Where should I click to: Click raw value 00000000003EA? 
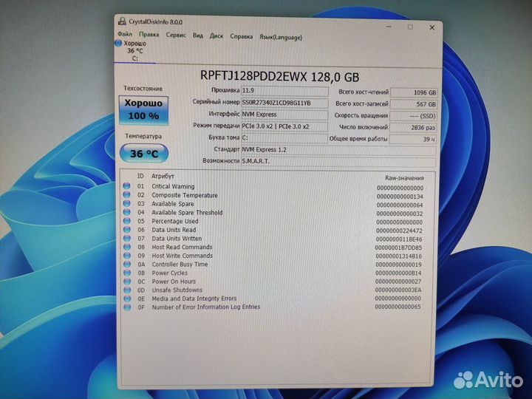[398, 290]
